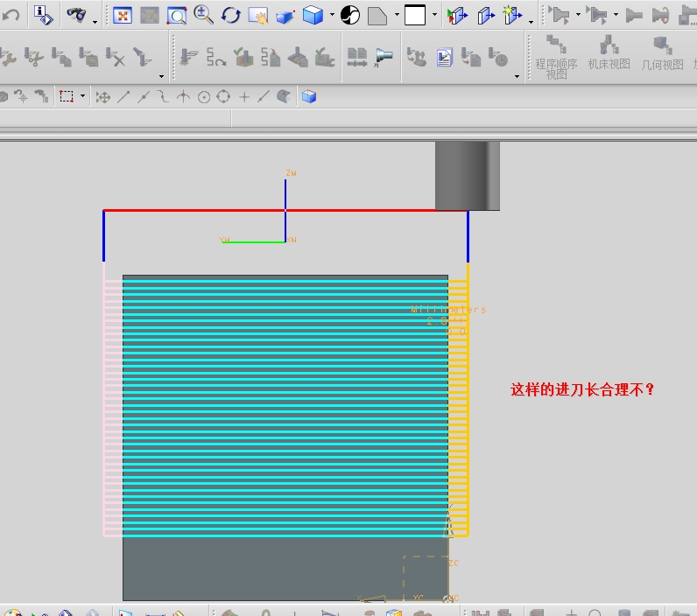
Task: Click the undo arrow icon
Action: click(11, 16)
